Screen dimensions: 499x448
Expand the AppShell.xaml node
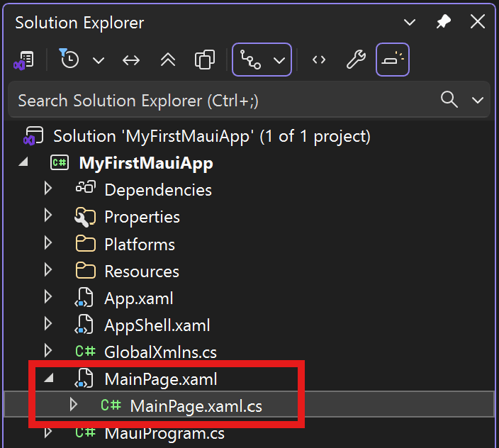click(x=48, y=324)
